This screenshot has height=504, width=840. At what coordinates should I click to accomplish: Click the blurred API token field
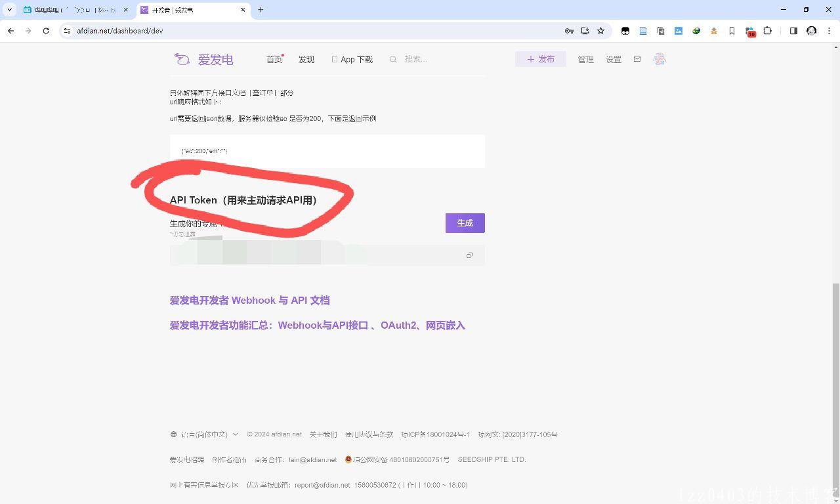click(x=327, y=255)
